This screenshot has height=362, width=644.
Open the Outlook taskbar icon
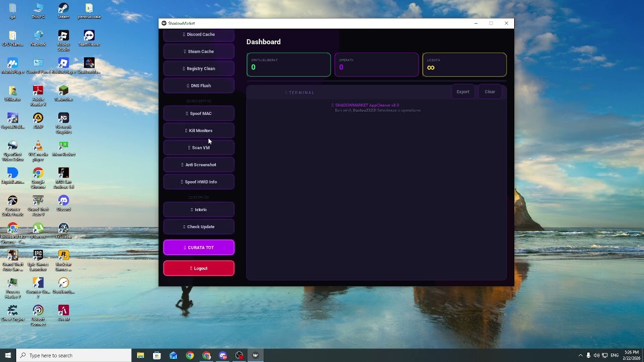coord(173,355)
